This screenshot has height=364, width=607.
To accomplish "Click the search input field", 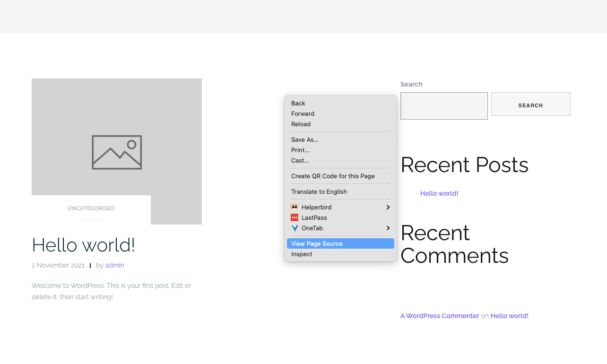I will point(443,106).
